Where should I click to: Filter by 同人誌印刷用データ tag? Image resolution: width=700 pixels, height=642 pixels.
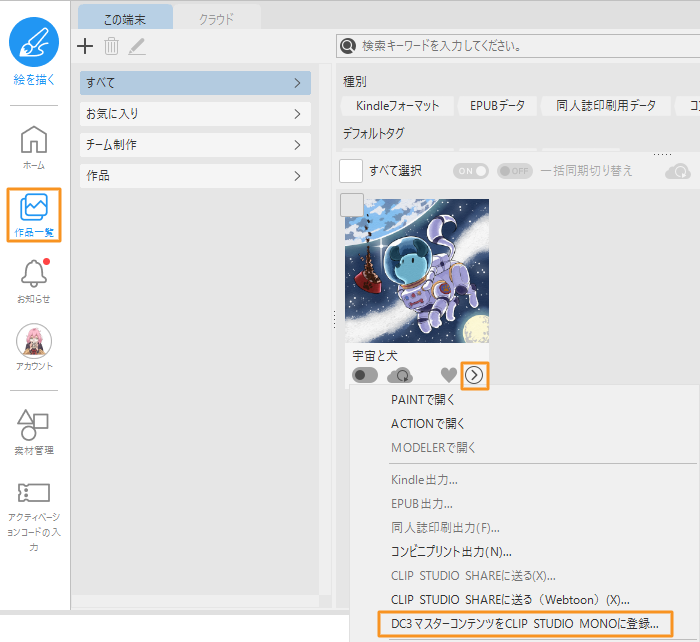coord(606,106)
